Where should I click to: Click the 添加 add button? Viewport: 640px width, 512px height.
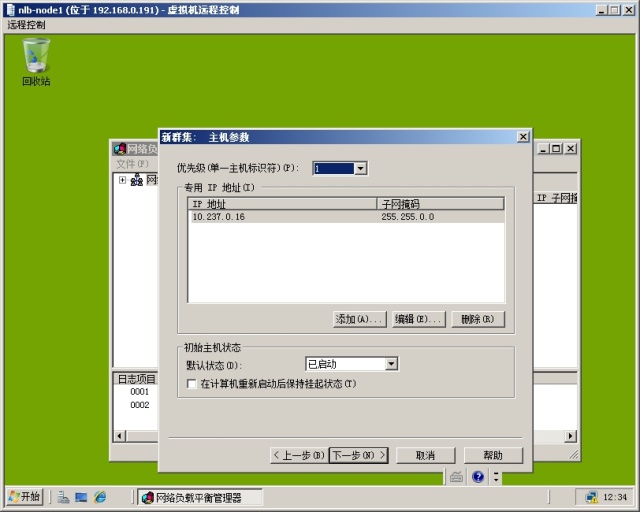[360, 319]
